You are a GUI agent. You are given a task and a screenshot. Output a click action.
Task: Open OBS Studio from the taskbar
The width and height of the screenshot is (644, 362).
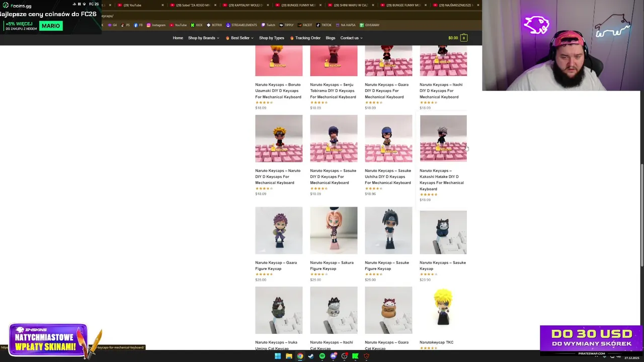[x=344, y=356]
